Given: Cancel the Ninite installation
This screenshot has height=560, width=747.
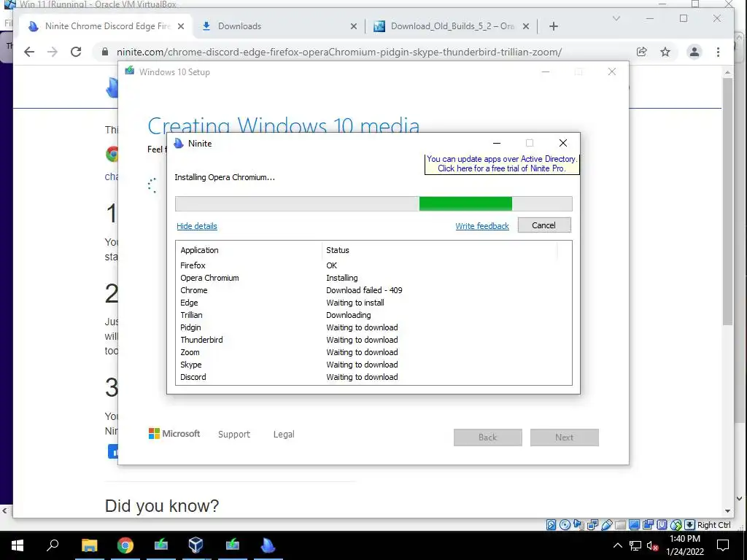Looking at the screenshot, I should 544,225.
